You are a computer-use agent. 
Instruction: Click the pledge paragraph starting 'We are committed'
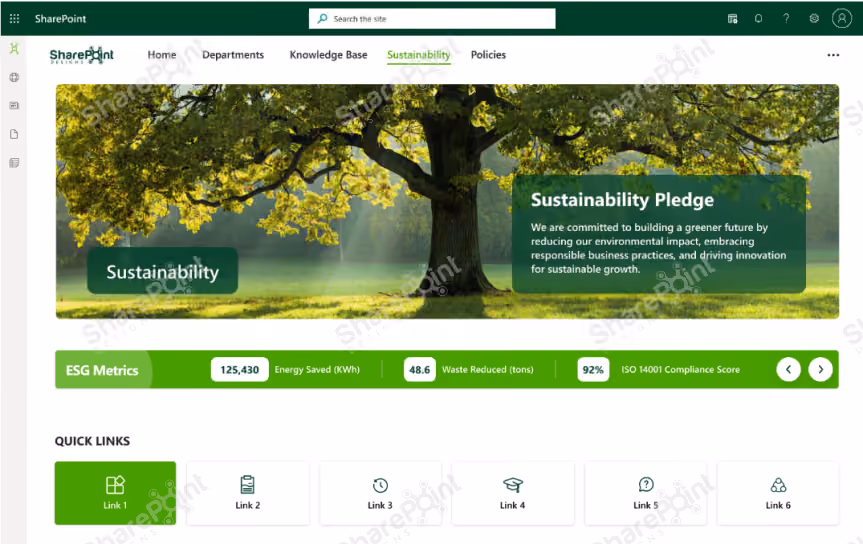(658, 248)
